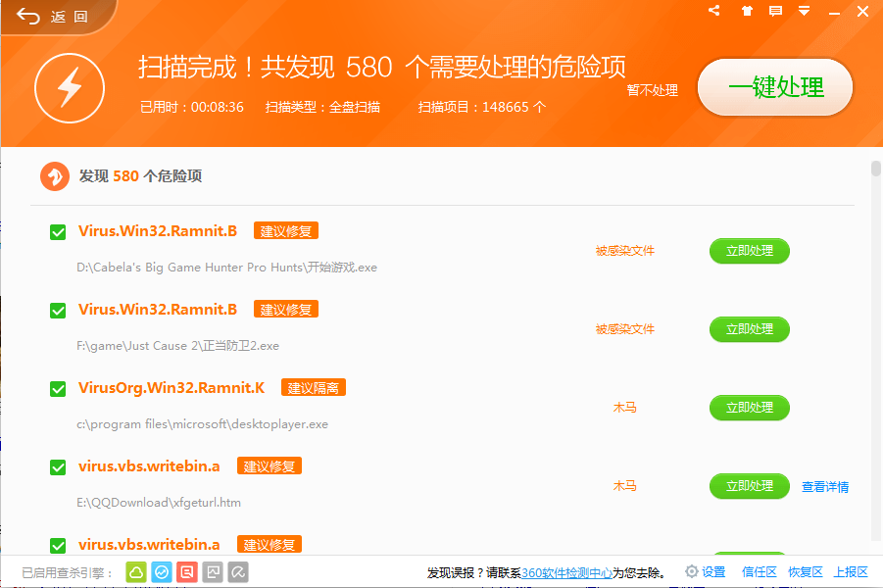Click path E:\QQDownload\xfgeturl.htm
Viewport: 883px width, 588px height.
159,502
